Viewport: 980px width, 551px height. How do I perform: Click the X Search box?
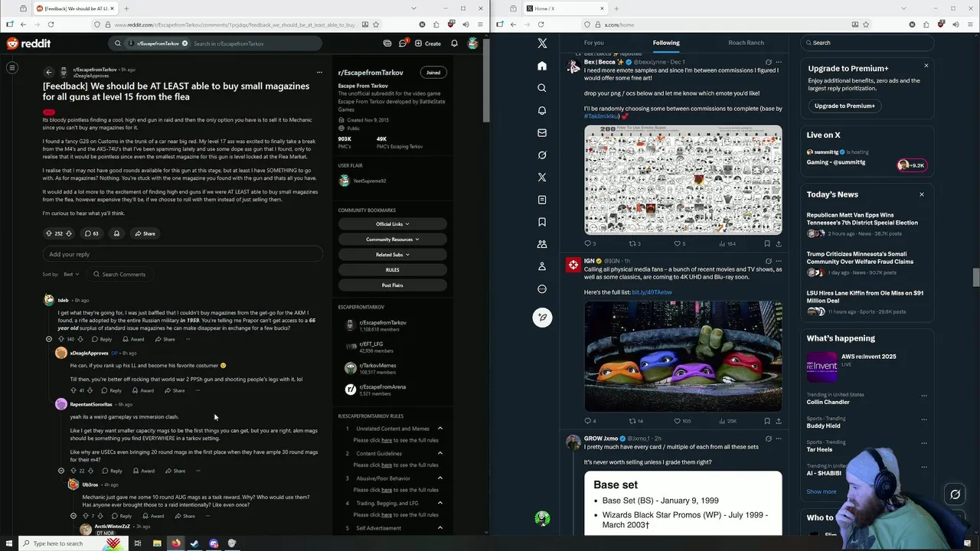coord(867,43)
